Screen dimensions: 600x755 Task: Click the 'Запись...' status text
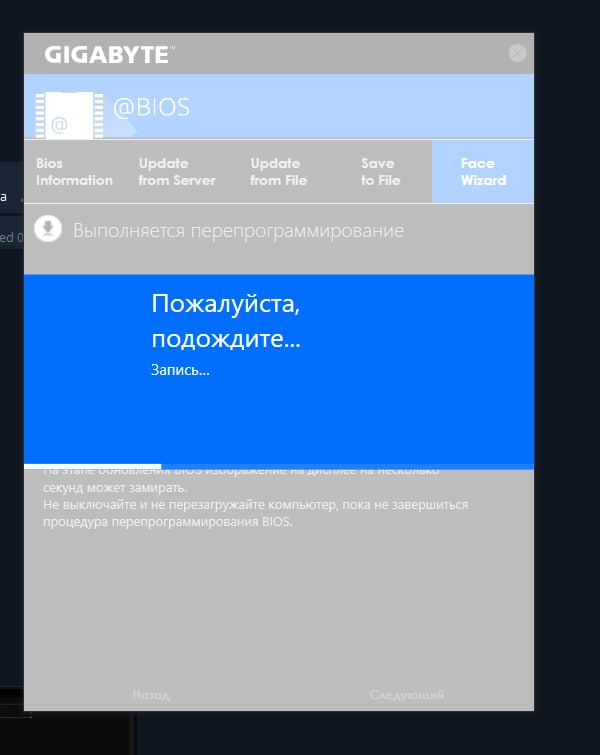pyautogui.click(x=181, y=370)
